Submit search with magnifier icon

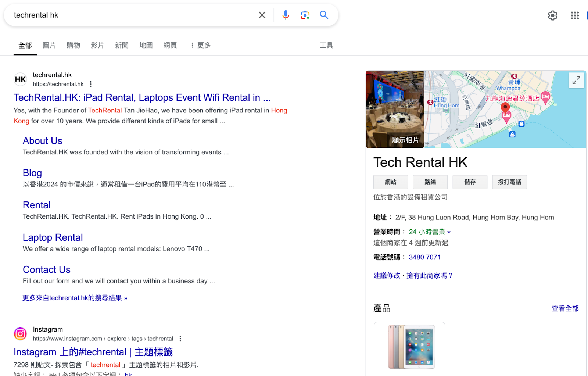324,15
